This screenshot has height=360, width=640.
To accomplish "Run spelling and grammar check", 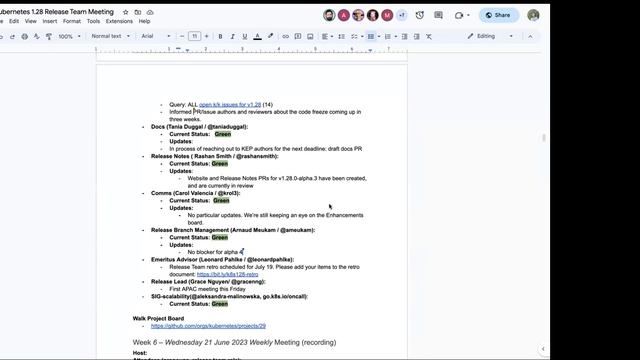I will pyautogui.click(x=37, y=36).
